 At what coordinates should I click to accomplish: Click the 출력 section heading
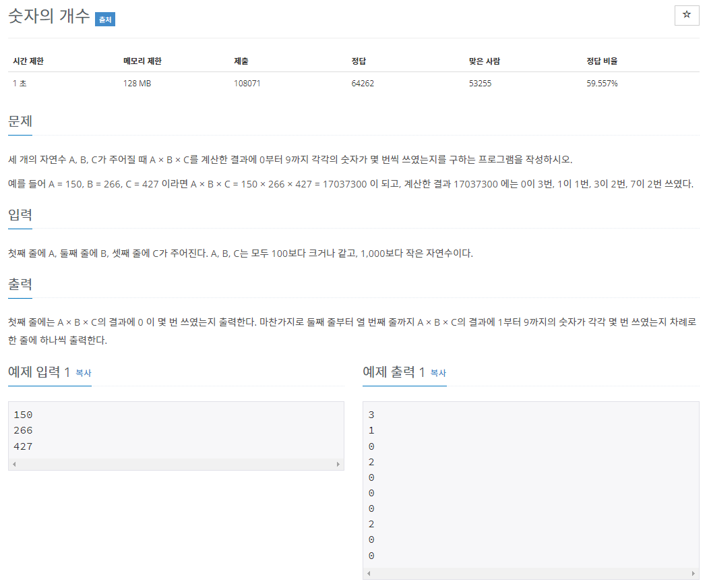[20, 284]
